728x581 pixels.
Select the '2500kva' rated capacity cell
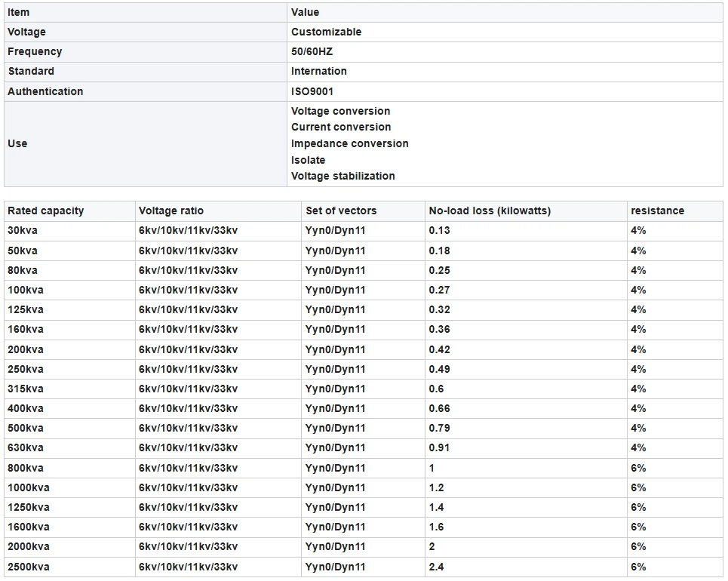(29, 567)
